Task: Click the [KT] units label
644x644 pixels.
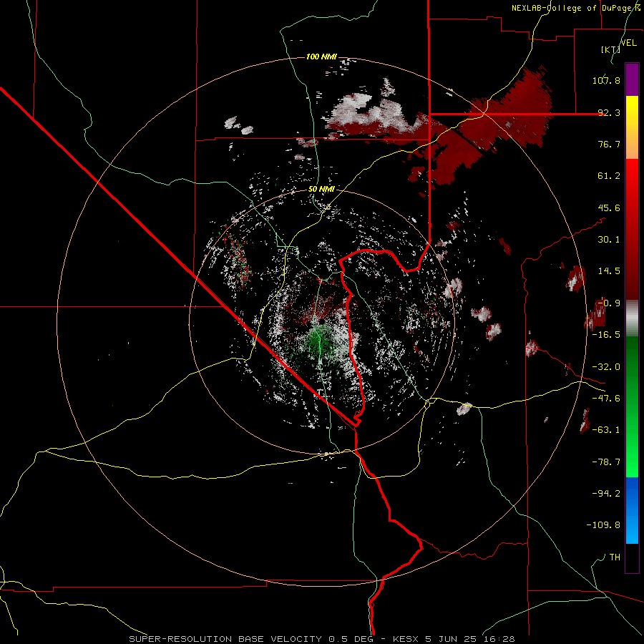Action: tap(611, 49)
